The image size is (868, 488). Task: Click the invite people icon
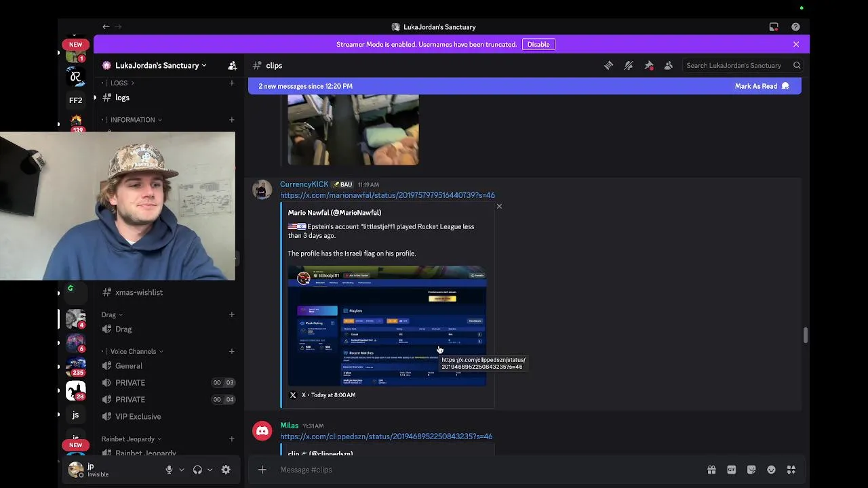tap(233, 66)
